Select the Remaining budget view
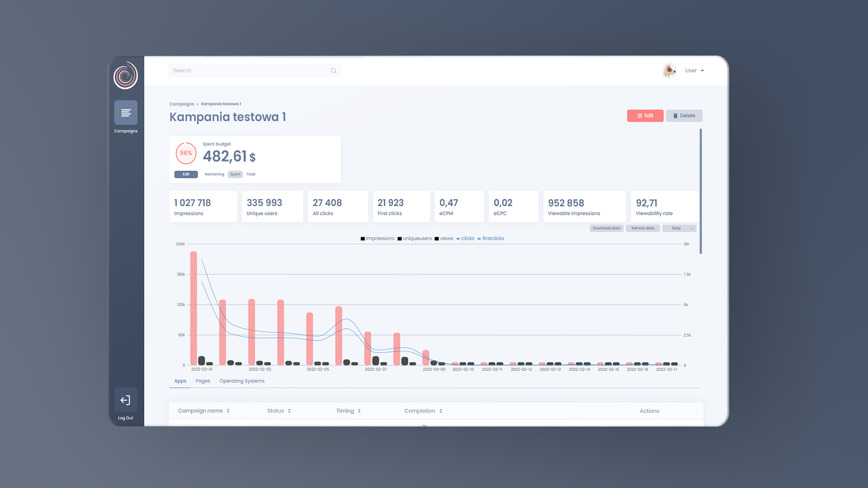This screenshot has height=488, width=868. 214,174
